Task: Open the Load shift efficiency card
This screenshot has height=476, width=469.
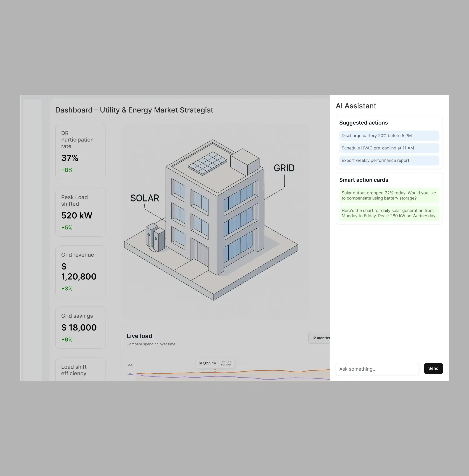Action: [80, 369]
